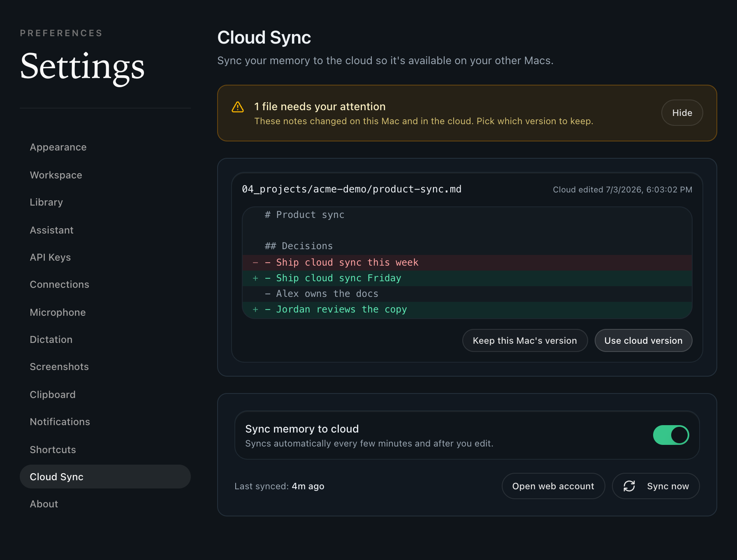Click the sync arrows icon

[x=629, y=486]
